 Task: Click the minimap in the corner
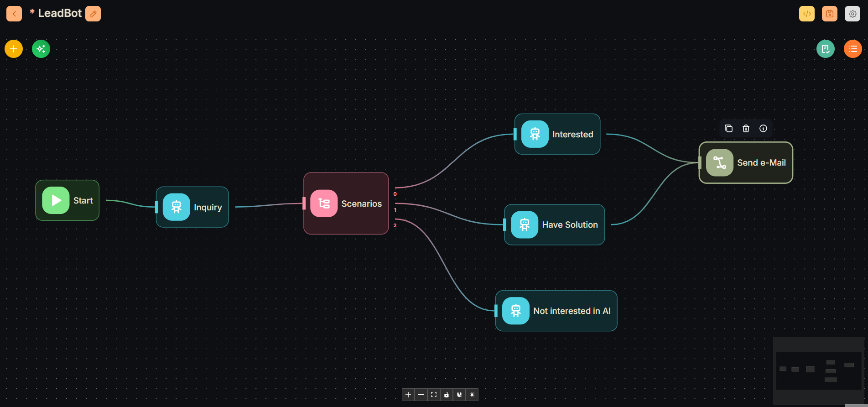point(818,370)
